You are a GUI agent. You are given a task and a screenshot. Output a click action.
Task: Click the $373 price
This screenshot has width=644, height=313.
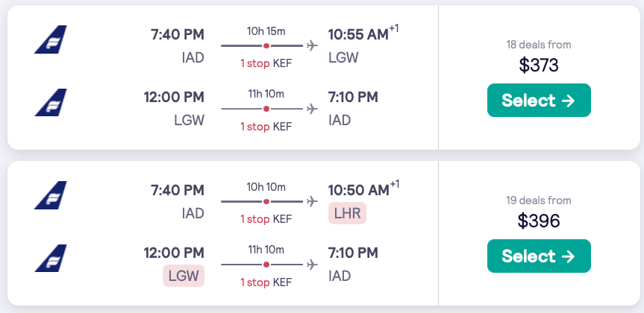(538, 66)
